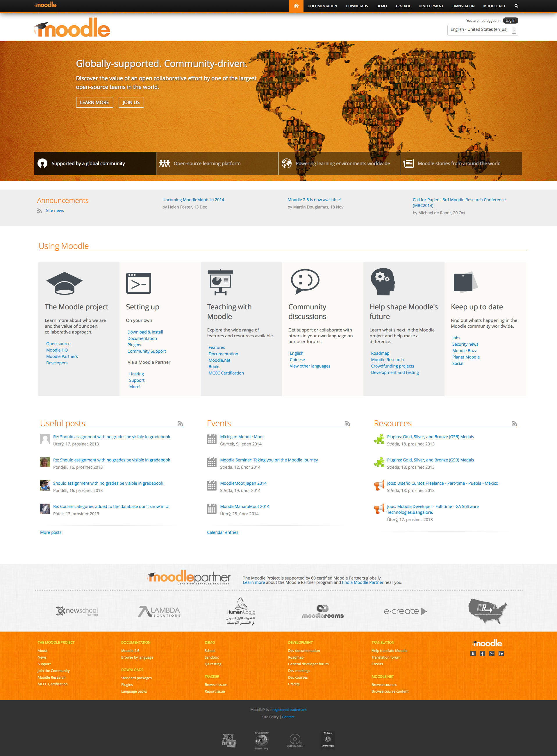
Task: Select Powering learning environments worldwide tab
Action: 339,163
